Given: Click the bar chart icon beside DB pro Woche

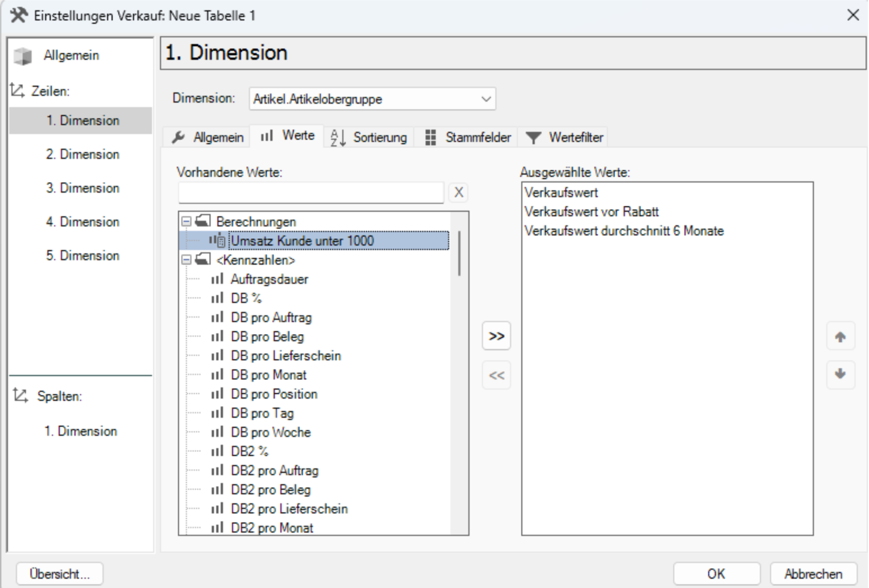Looking at the screenshot, I should pyautogui.click(x=217, y=432).
